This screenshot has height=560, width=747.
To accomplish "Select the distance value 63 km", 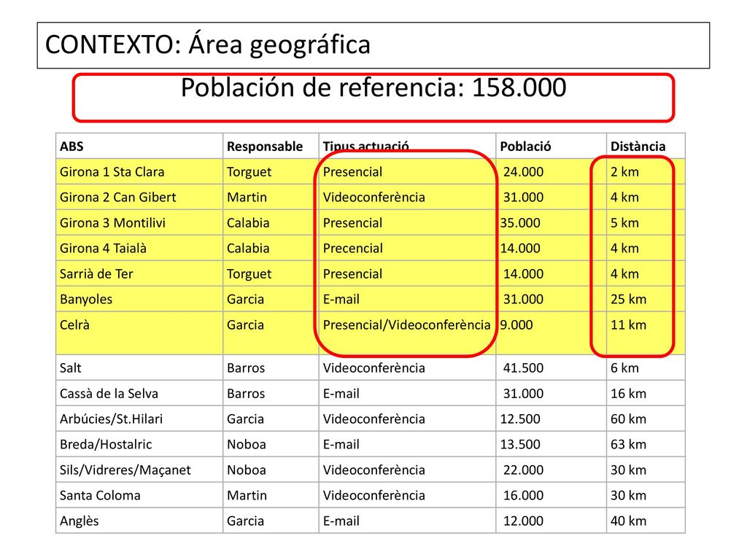I will (628, 444).
